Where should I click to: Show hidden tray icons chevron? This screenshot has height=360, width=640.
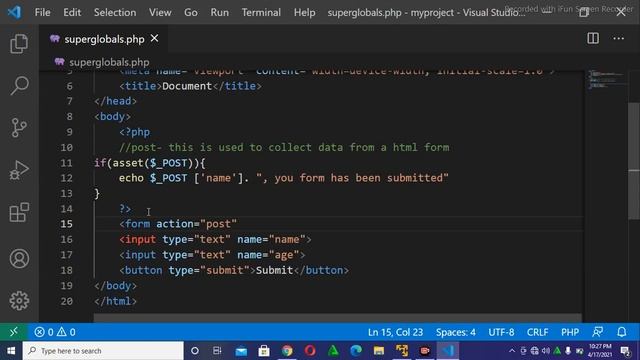click(512, 351)
